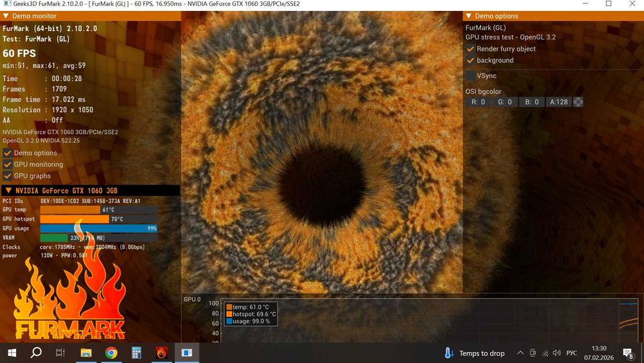Edit the A:128 alpha field
Screen dimensions: 644x363
(558, 102)
